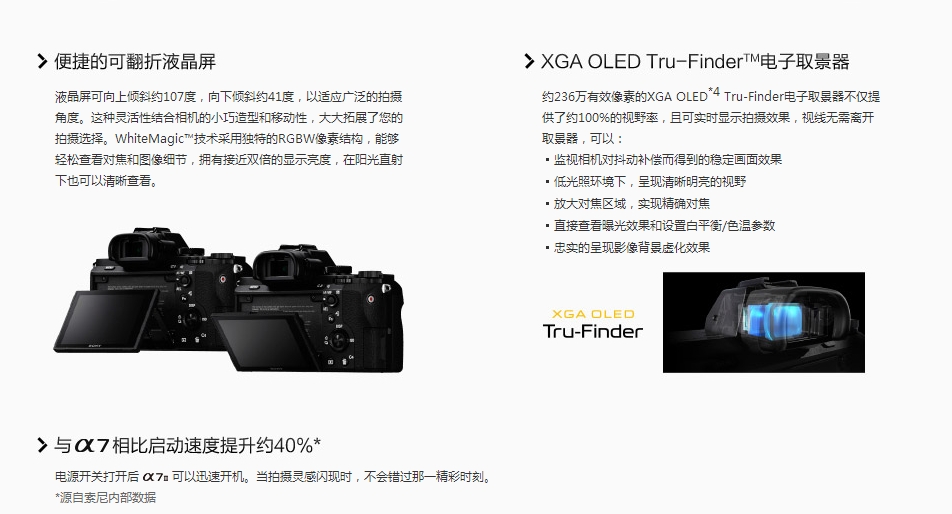Click the small α7II logo in the power switch sentence
Viewport: 952px width, 514px height.
(155, 477)
